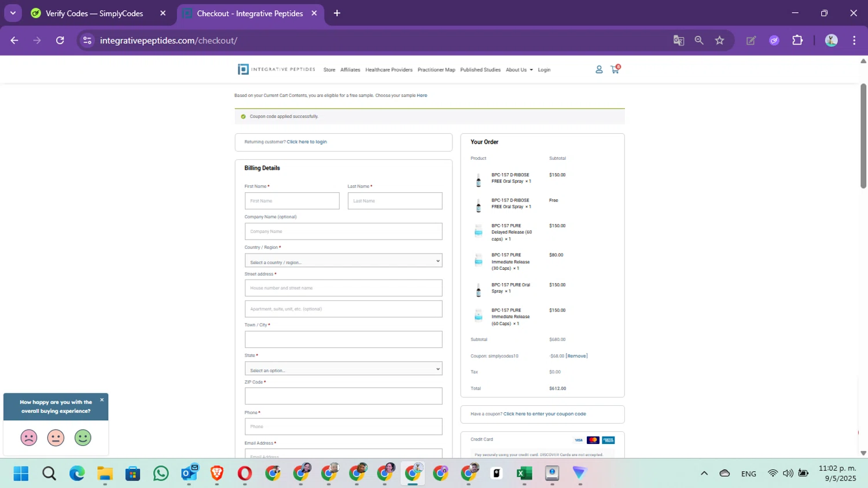Click the address bar URL
868x488 pixels.
click(x=168, y=41)
